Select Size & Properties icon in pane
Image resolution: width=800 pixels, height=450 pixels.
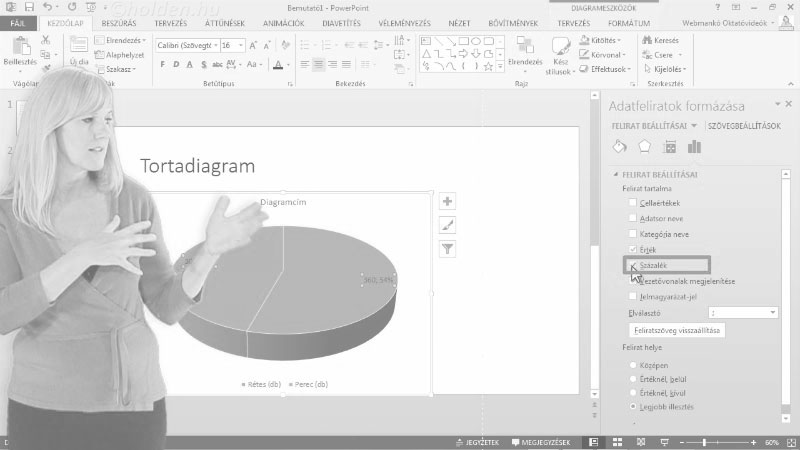(669, 147)
